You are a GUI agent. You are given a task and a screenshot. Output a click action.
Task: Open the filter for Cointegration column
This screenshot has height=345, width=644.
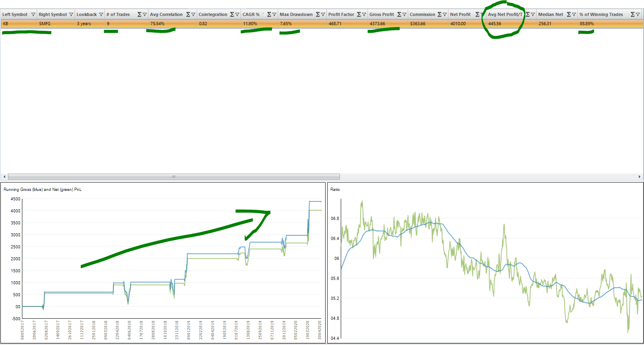tap(237, 14)
